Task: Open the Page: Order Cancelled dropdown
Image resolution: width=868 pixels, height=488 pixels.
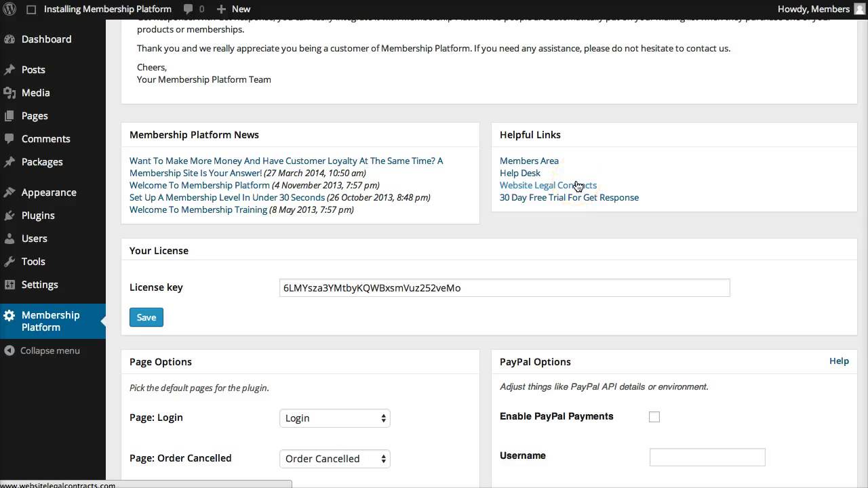Action: (x=335, y=459)
